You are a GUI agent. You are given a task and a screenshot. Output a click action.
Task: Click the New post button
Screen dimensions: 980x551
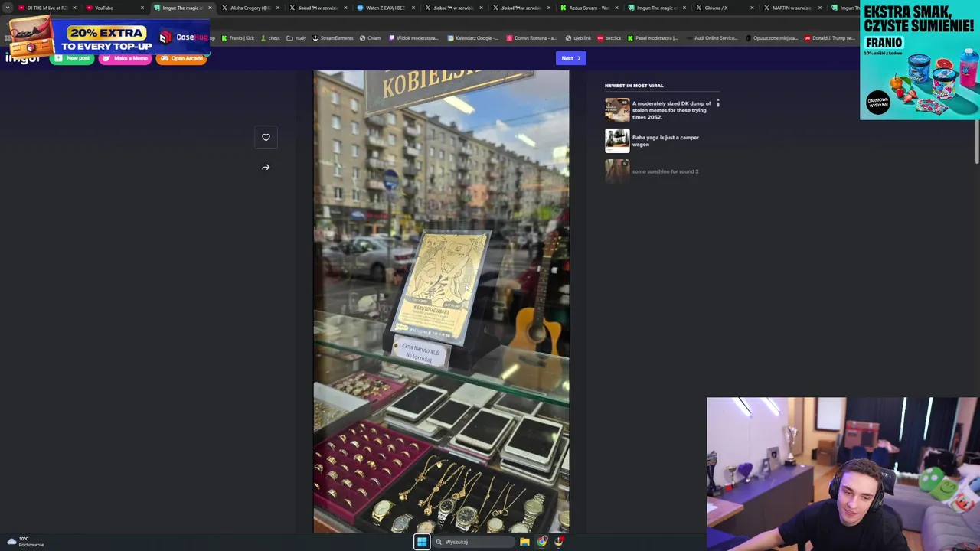72,58
